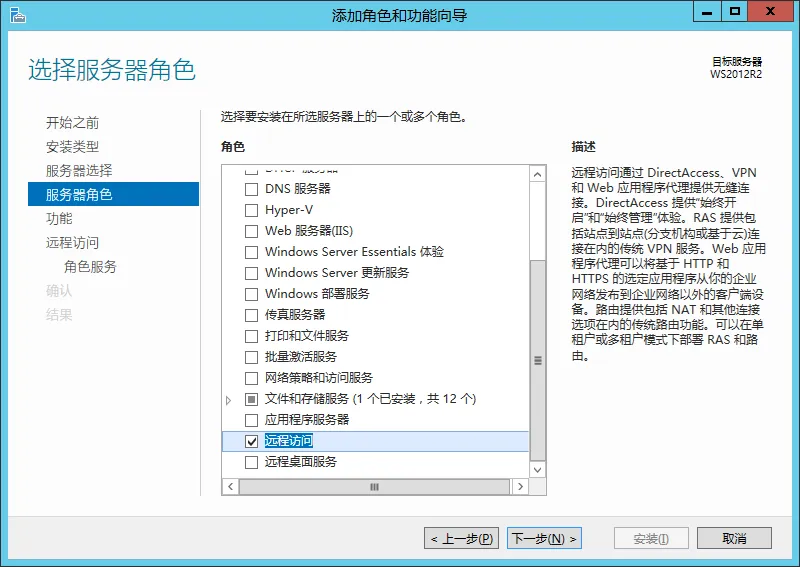Click the horizontal scroll left arrow
The height and width of the screenshot is (567, 800).
pyautogui.click(x=231, y=487)
